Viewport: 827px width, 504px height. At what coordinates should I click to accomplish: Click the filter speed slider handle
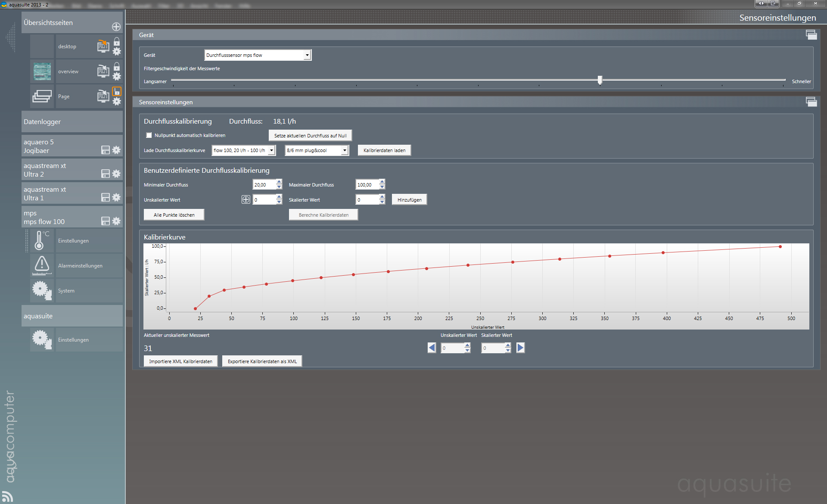(x=600, y=80)
